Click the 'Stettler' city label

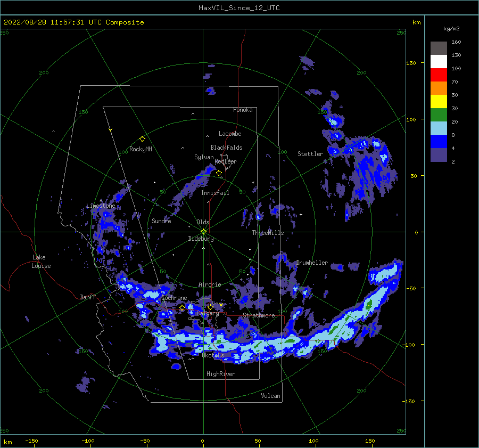pos(310,154)
